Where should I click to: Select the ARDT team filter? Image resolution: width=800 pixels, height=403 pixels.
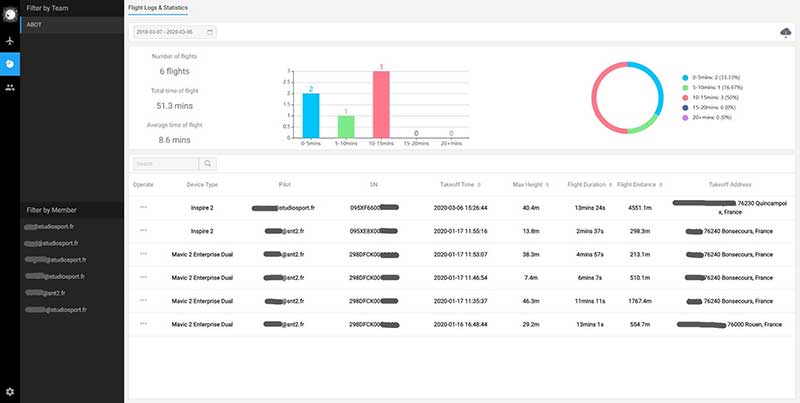(72, 25)
